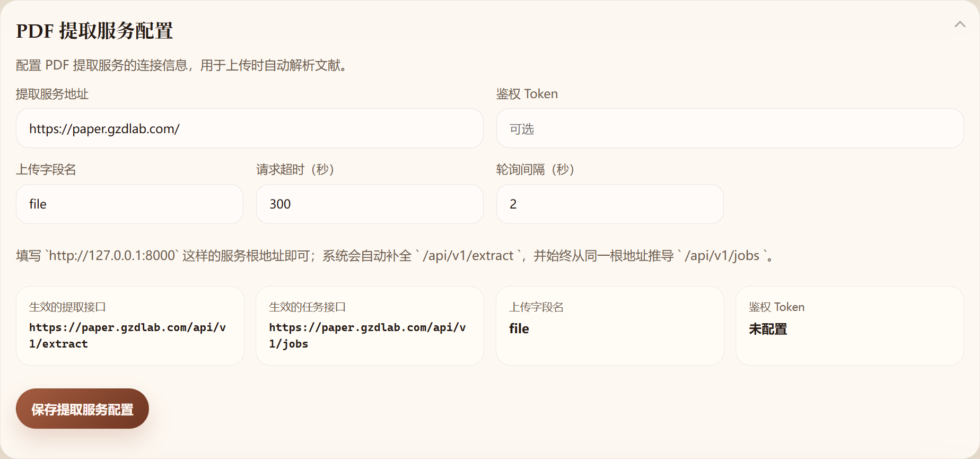The image size is (980, 459).
Task: Click the 提取服务地址 field label
Action: [x=52, y=94]
